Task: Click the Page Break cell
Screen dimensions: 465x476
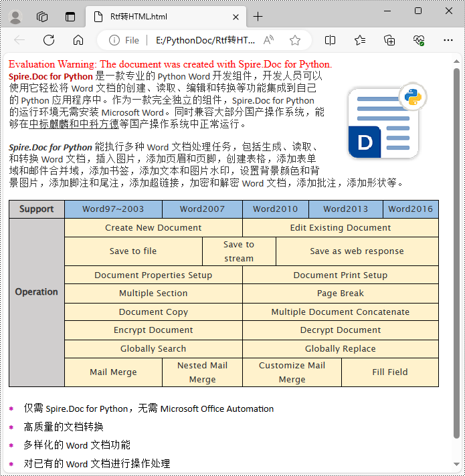Action: pos(341,293)
